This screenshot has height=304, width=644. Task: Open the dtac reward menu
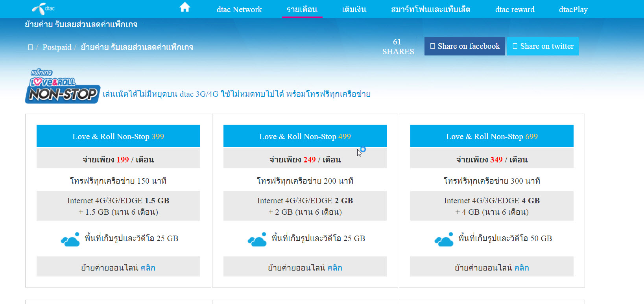pos(515,9)
